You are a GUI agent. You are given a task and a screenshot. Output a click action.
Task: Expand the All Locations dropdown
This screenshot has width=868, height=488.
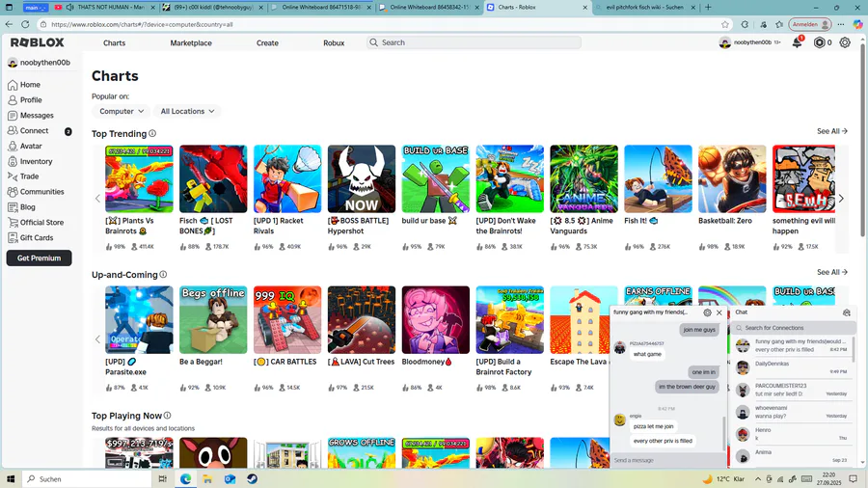coord(187,111)
